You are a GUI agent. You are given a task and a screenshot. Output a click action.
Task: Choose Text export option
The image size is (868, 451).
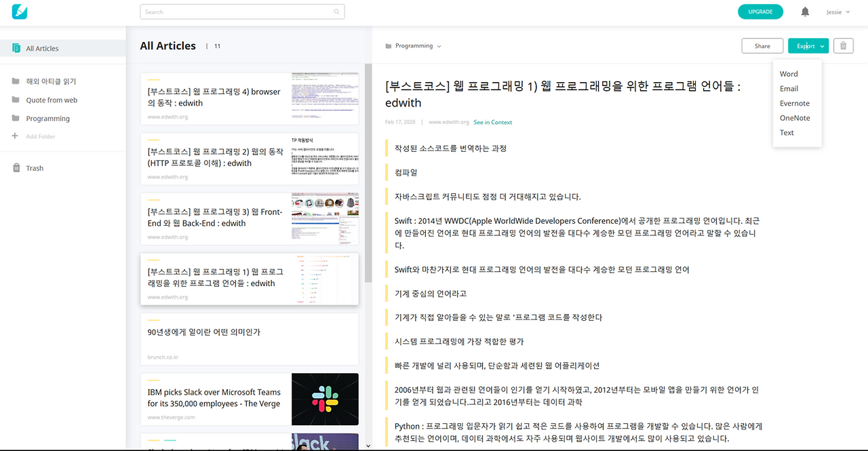pyautogui.click(x=787, y=132)
